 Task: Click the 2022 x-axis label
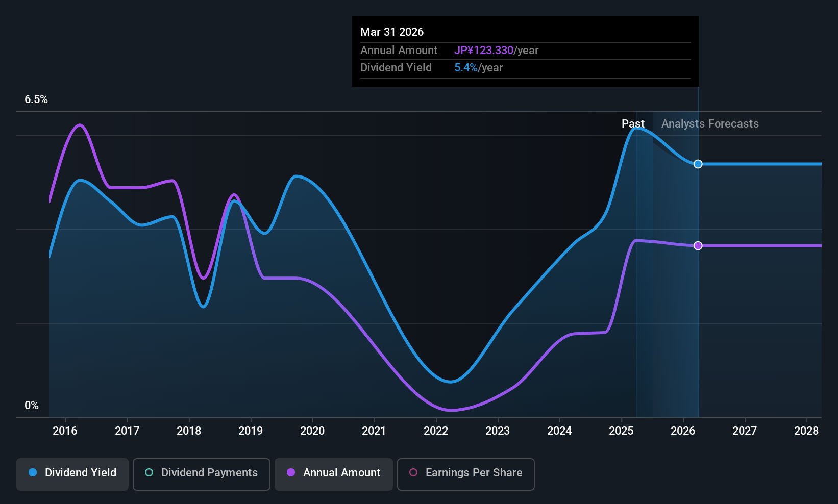[436, 431]
